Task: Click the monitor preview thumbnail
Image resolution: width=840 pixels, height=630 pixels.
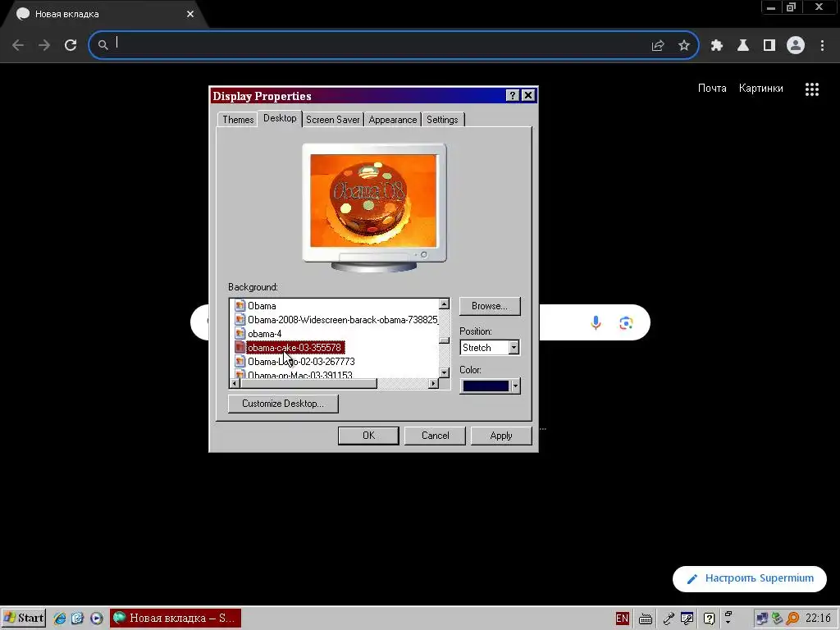Action: click(374, 207)
